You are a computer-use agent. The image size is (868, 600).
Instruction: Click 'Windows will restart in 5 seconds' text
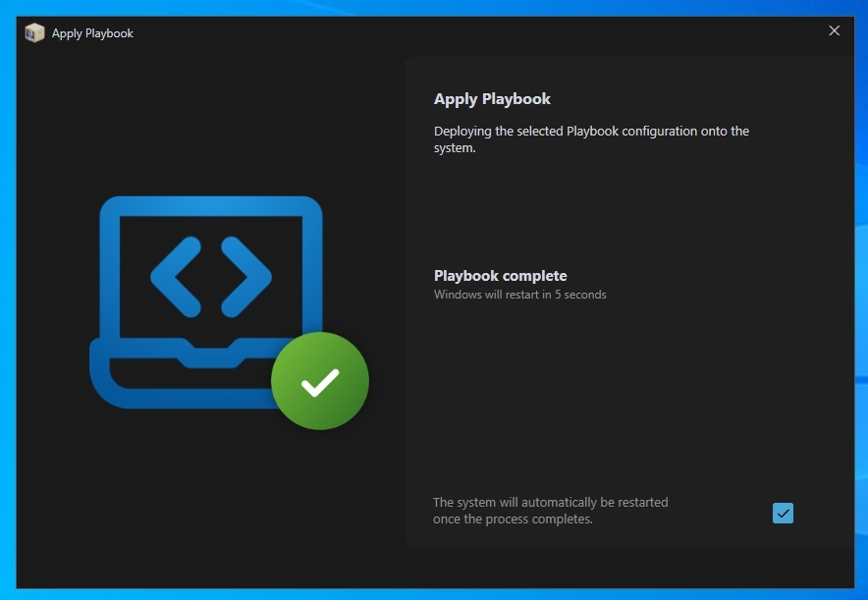[519, 295]
